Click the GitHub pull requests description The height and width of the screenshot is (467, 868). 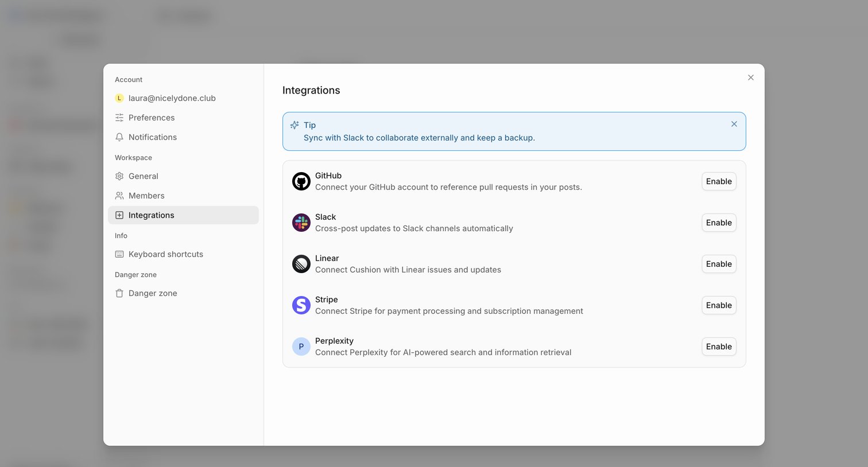448,187
